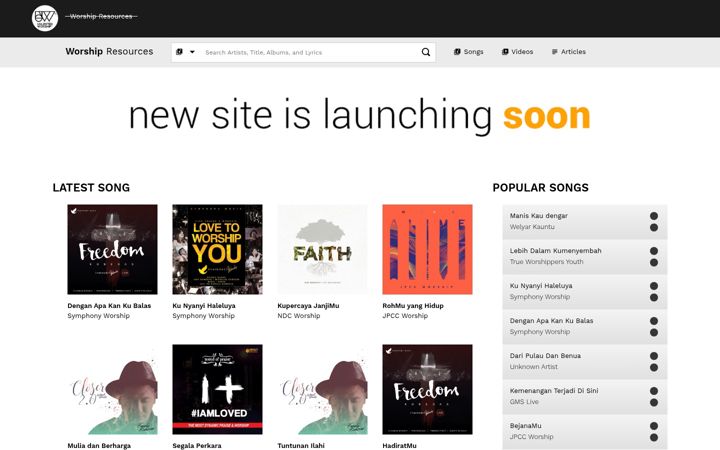Open Freedom cover for Dengan Apa Kan Ku Balas
The width and height of the screenshot is (720, 450).
(x=112, y=249)
